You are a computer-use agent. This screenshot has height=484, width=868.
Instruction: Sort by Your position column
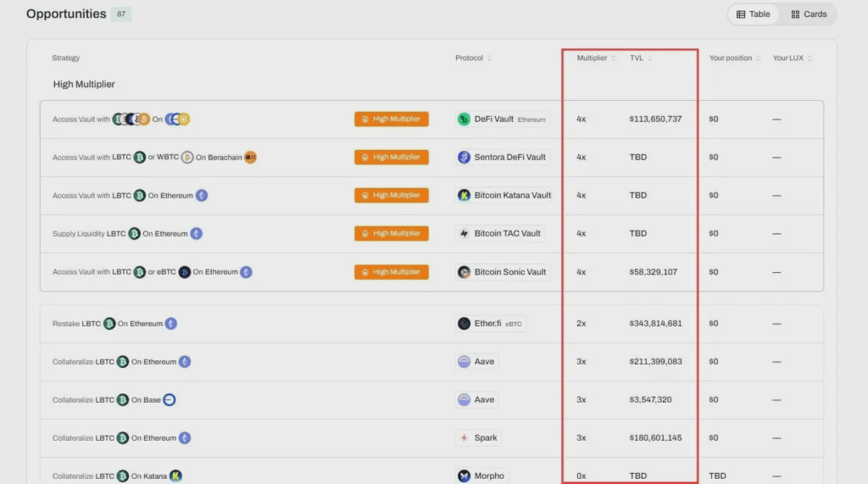pos(735,58)
